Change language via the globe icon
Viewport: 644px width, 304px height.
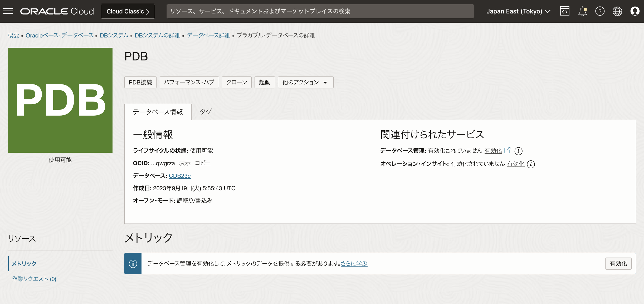pos(618,11)
